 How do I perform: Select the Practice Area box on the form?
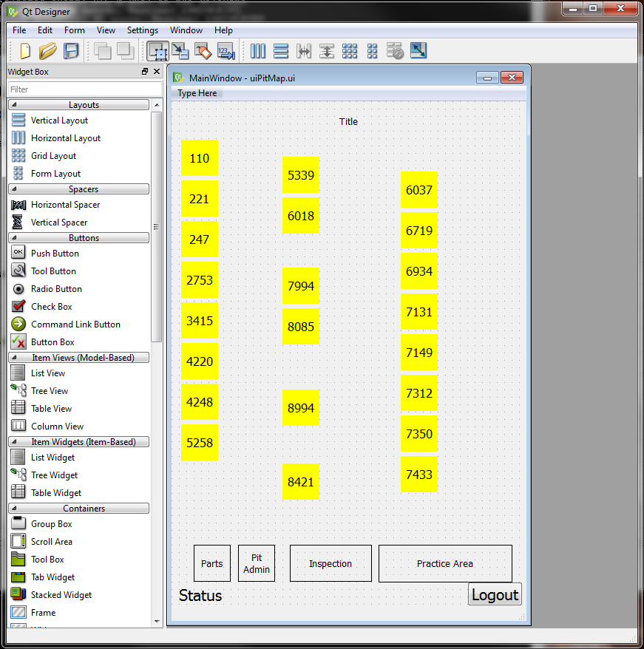pyautogui.click(x=445, y=564)
